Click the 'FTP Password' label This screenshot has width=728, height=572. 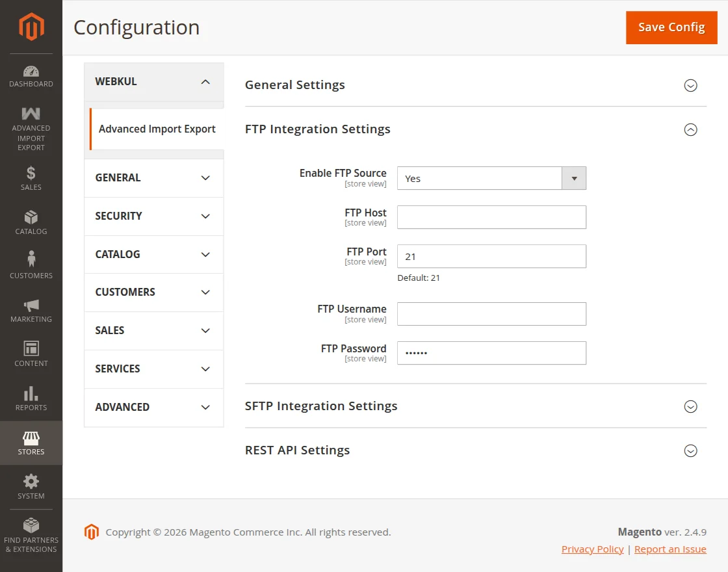coord(354,348)
